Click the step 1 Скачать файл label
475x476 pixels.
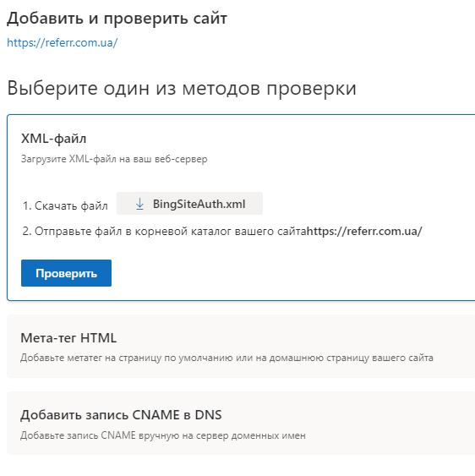pyautogui.click(x=65, y=205)
